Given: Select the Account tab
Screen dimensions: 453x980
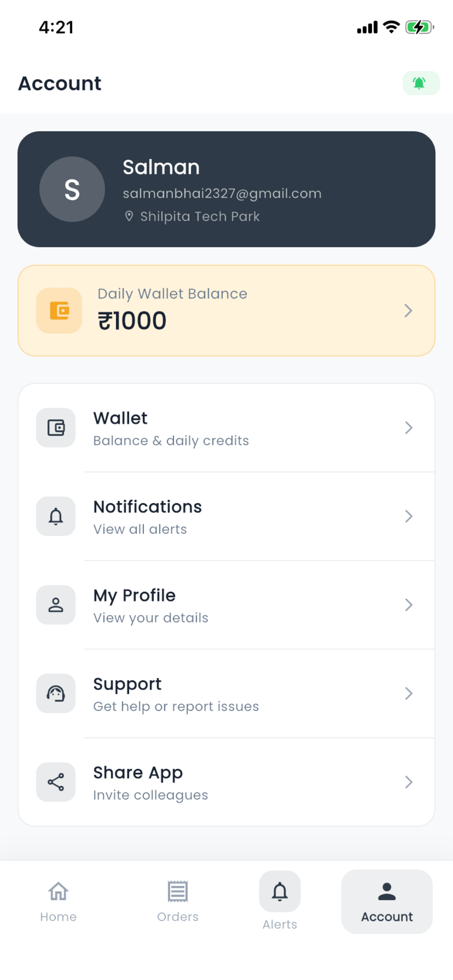Looking at the screenshot, I should point(387,902).
